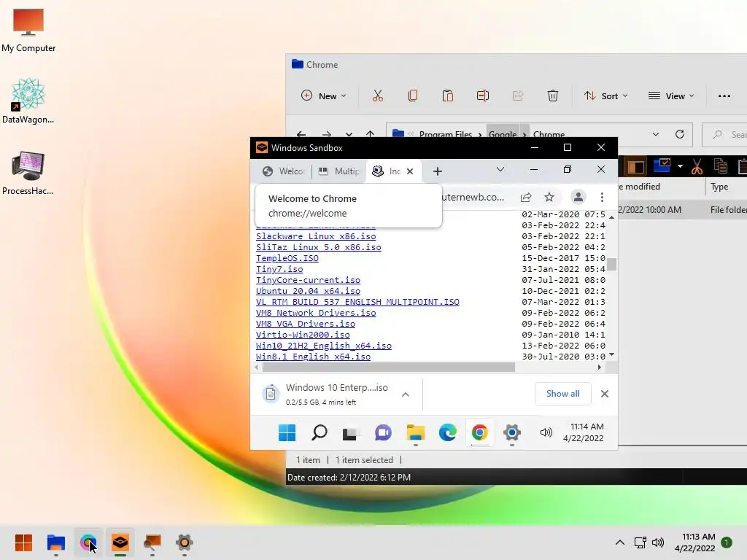Expand View dropdown in Explorer
Image resolution: width=747 pixels, height=560 pixels.
(671, 96)
